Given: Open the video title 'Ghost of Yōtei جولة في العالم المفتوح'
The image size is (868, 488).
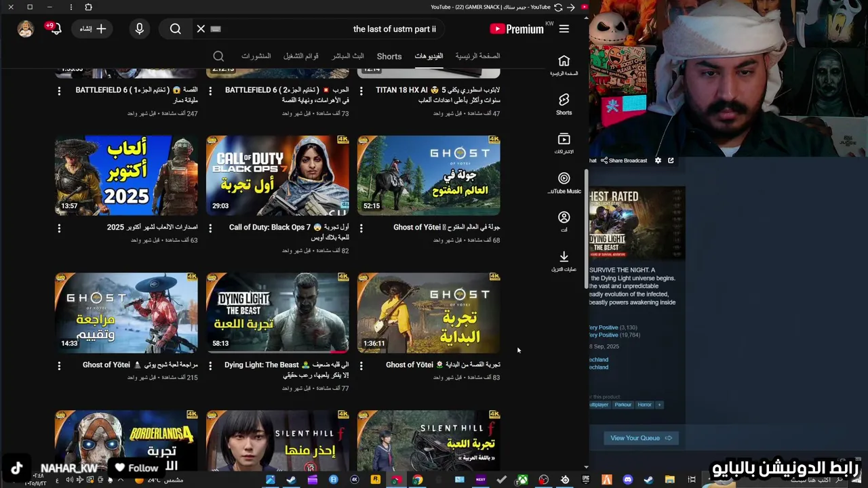Looking at the screenshot, I should 447,227.
